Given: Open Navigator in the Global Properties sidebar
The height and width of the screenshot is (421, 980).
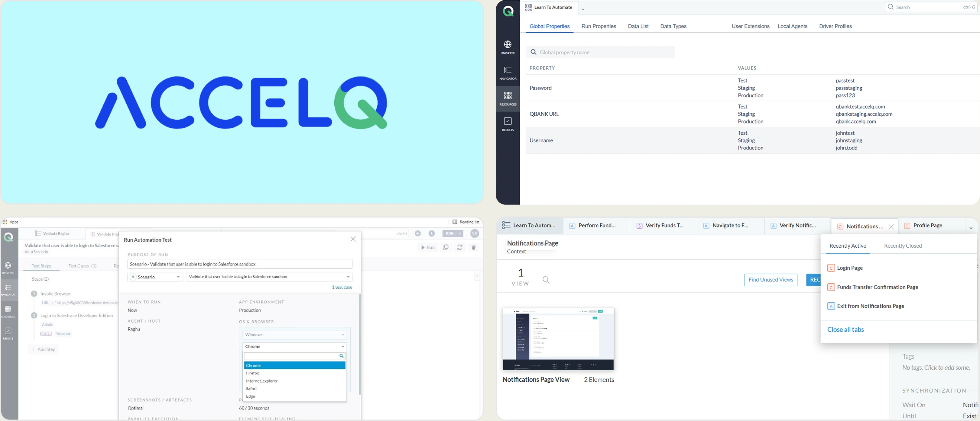Looking at the screenshot, I should click(508, 73).
